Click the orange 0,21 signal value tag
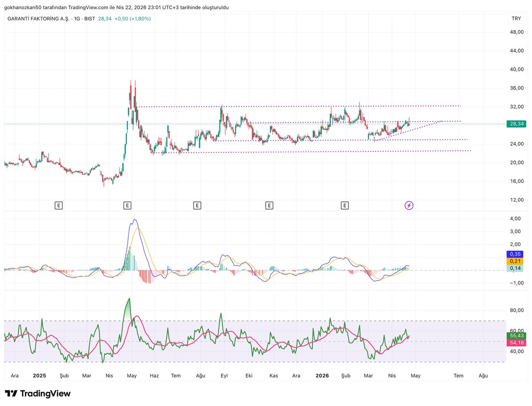Screen dimensions: 532x406 point(515,261)
